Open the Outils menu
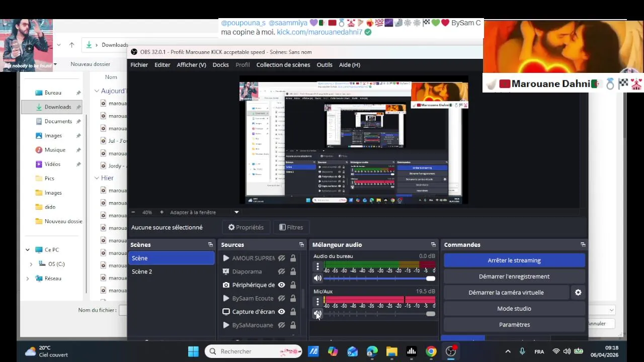Screen dimensions: 644x362 coord(325,65)
